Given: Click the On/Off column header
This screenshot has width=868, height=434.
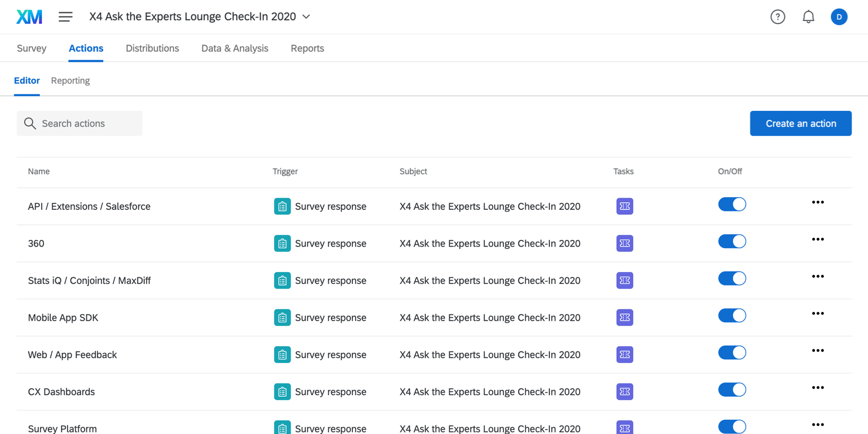Looking at the screenshot, I should (x=730, y=172).
